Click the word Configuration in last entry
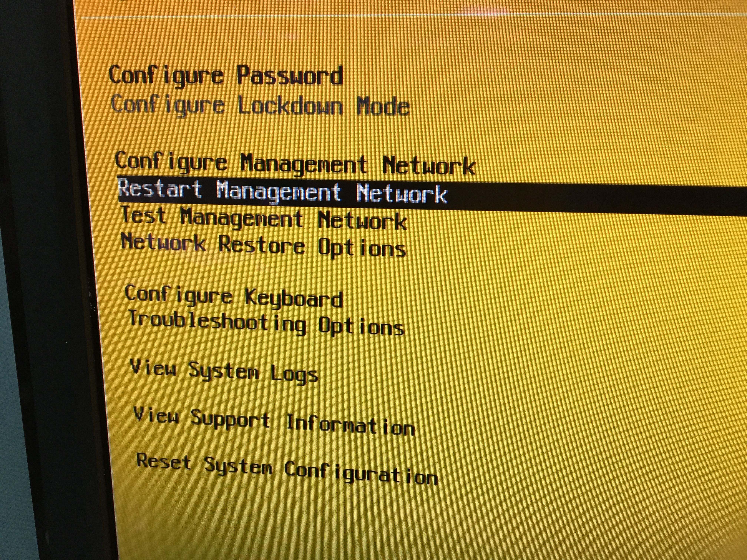The image size is (747, 560). pos(361,473)
